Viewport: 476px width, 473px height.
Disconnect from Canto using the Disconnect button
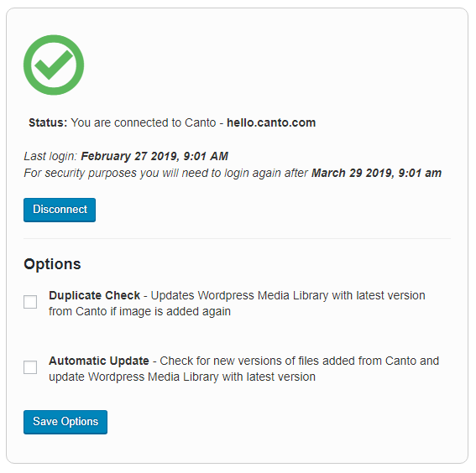(x=60, y=210)
